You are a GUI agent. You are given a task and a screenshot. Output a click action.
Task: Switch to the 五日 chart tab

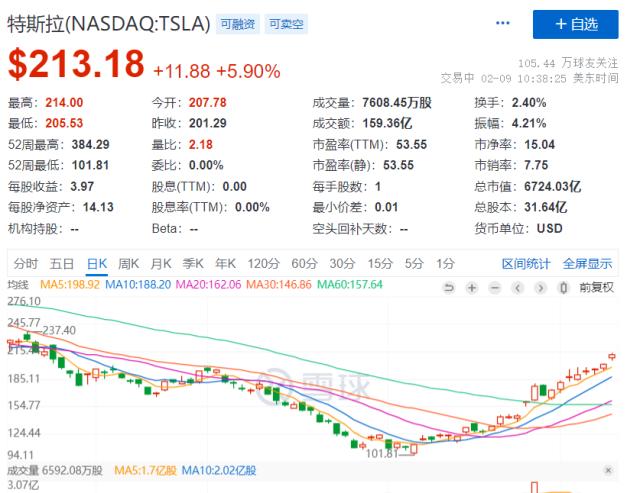61,264
